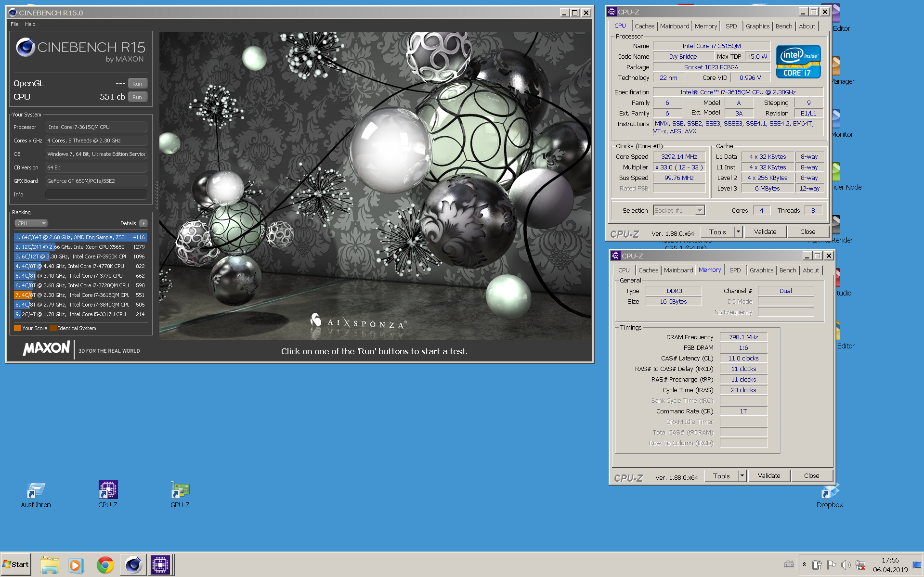Switch to CPU tab in lower CPU-Z

click(x=624, y=270)
